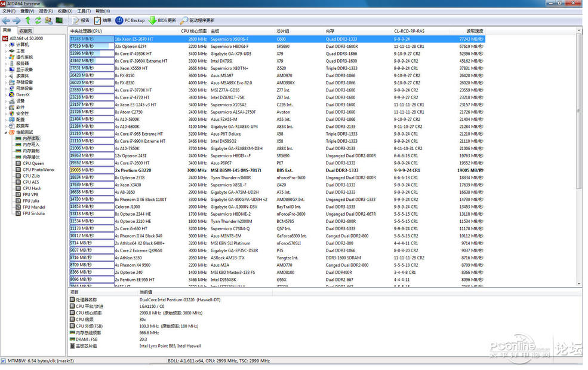Open the 帮助(H) menu
Viewport: 588px width, 370px height.
click(x=103, y=11)
